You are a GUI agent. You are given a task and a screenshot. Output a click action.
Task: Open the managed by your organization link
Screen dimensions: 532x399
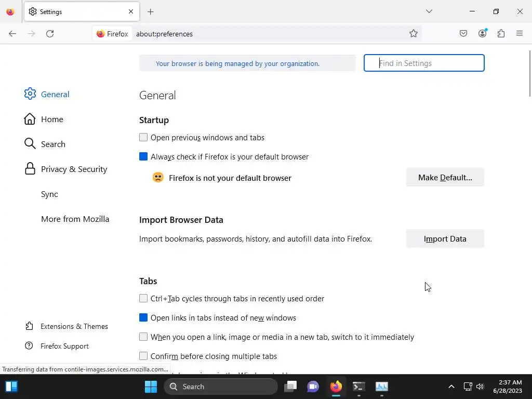pyautogui.click(x=237, y=63)
